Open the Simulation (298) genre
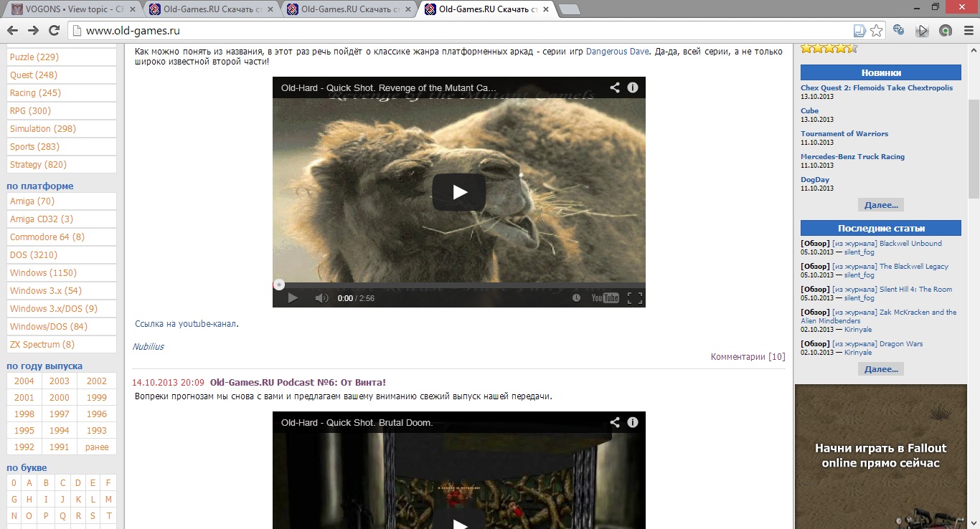This screenshot has height=529, width=980. (62, 129)
